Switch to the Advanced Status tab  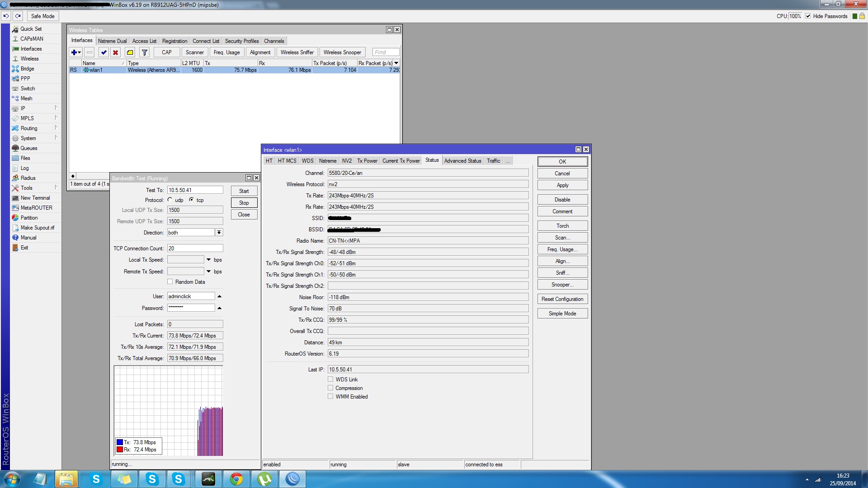pyautogui.click(x=462, y=161)
